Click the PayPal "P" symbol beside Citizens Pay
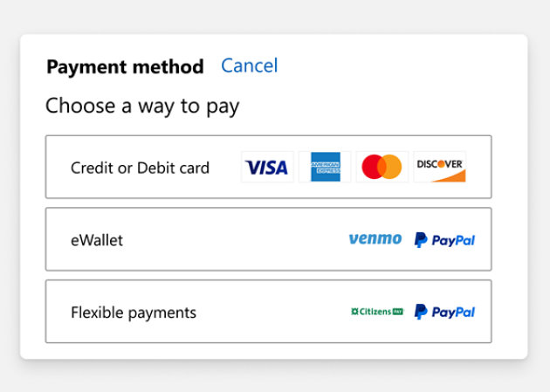 [x=421, y=312]
